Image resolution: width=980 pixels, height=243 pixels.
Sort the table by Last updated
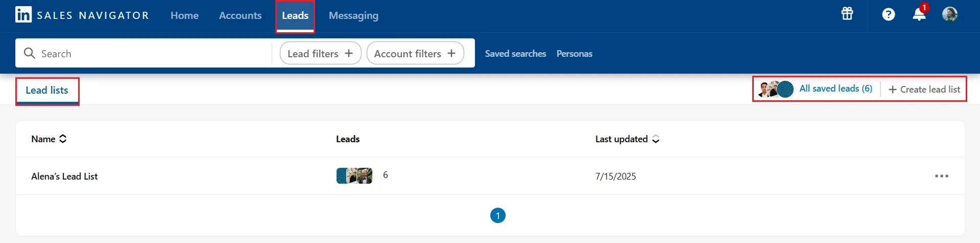627,139
